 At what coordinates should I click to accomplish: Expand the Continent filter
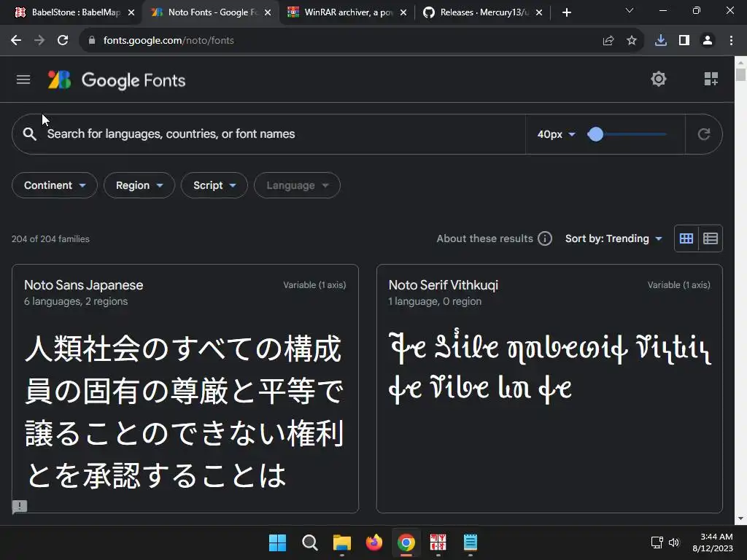[x=54, y=185]
